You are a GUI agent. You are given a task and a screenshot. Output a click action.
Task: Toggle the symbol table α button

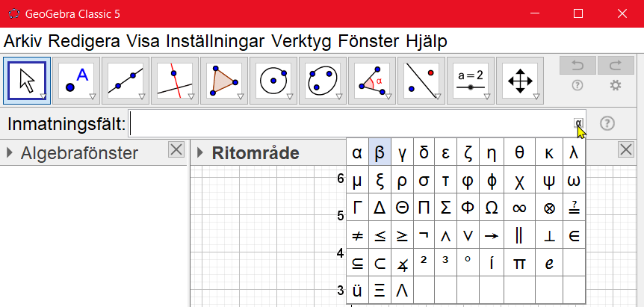tap(578, 124)
